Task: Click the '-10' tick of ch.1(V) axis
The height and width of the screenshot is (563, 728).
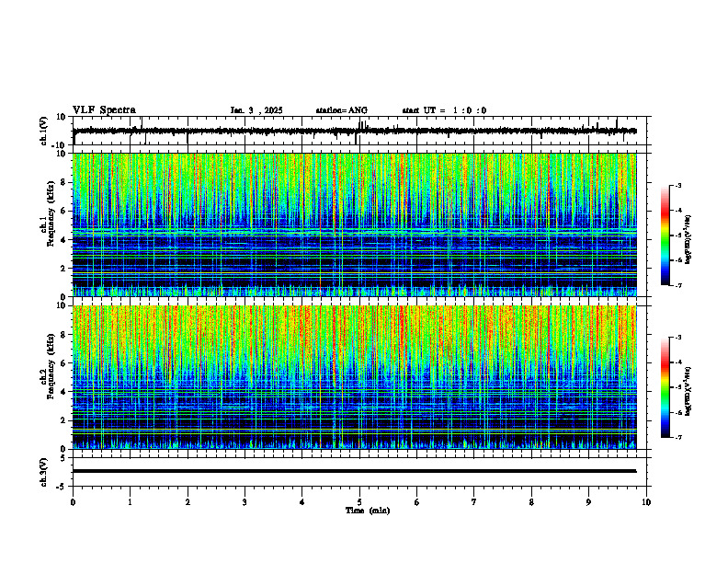Action: click(x=60, y=145)
